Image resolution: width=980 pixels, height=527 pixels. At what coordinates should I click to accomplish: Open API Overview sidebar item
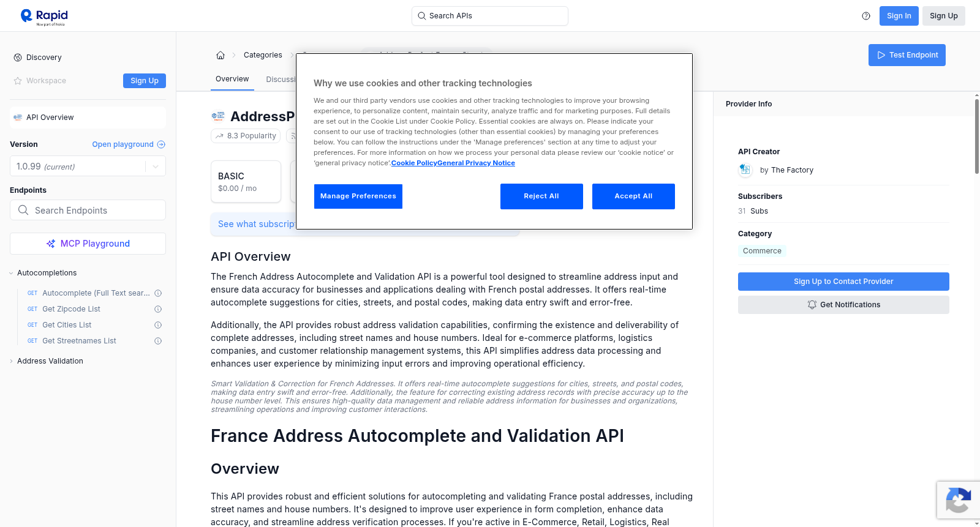[88, 118]
